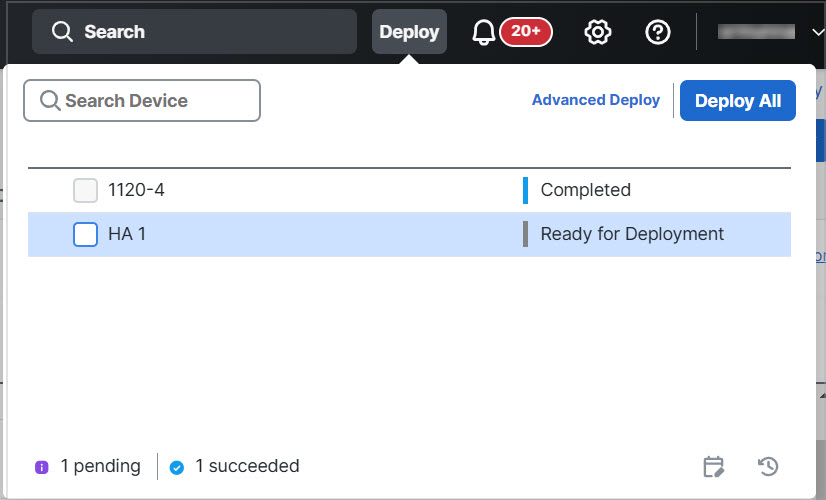
Task: Expand the user account dropdown chevron
Action: point(817,32)
